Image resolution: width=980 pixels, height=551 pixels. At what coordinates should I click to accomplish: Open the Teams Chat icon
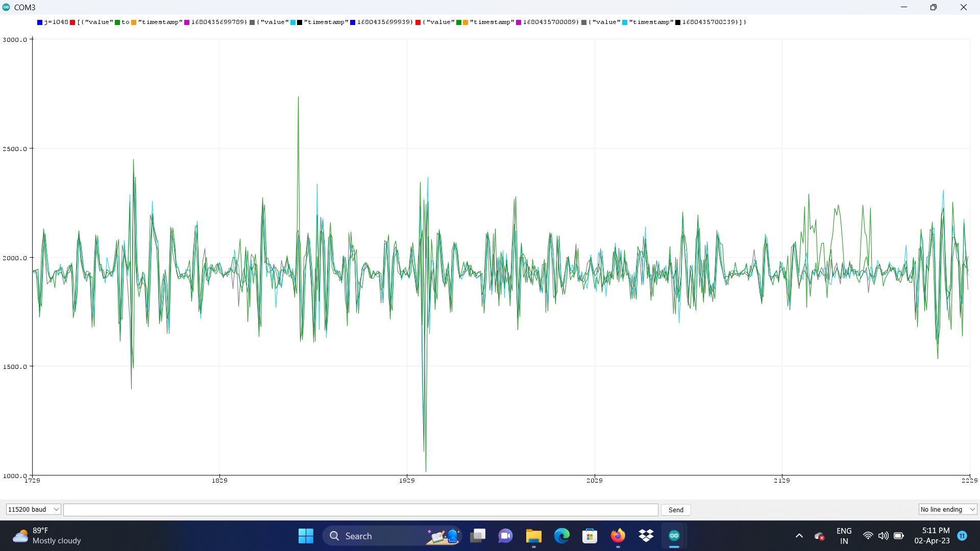click(505, 536)
